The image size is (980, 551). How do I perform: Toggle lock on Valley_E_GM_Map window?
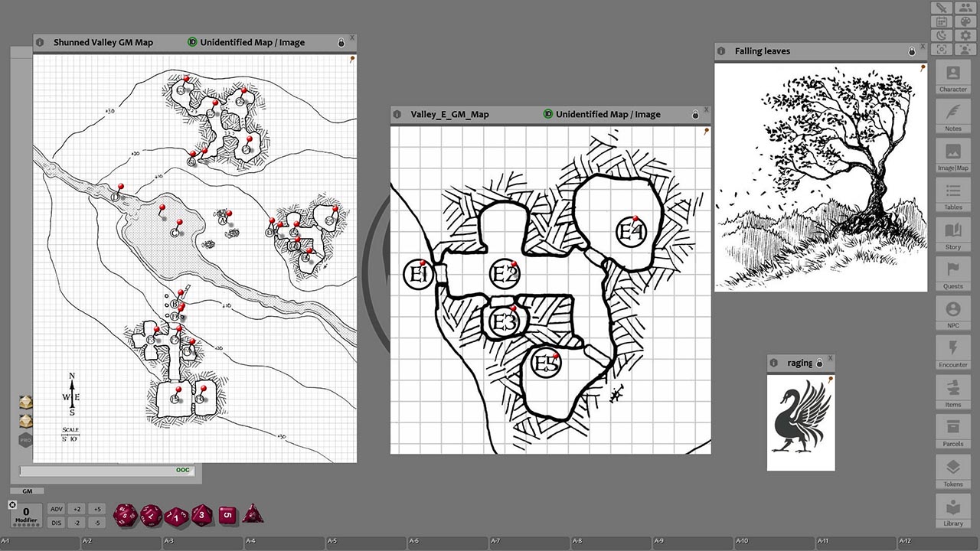pyautogui.click(x=695, y=115)
